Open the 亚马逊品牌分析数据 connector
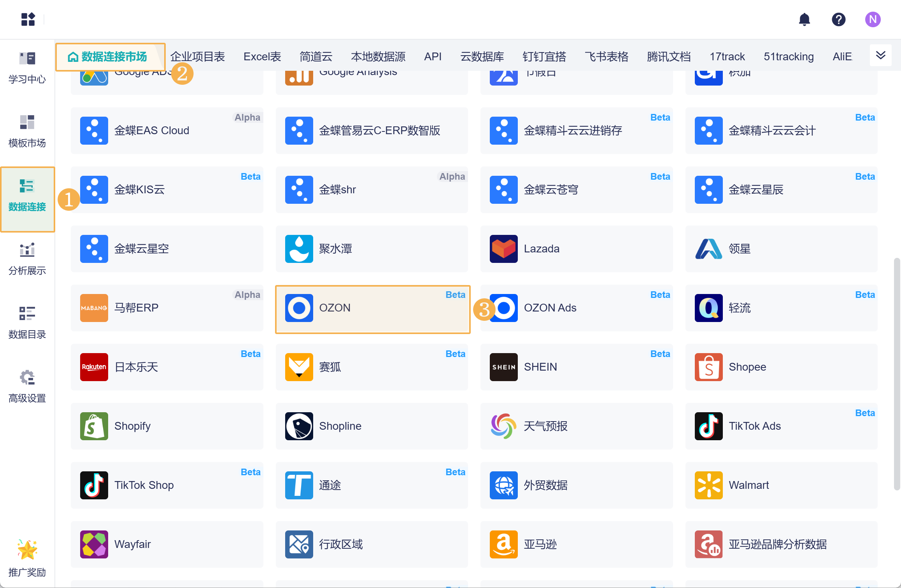 (x=782, y=544)
